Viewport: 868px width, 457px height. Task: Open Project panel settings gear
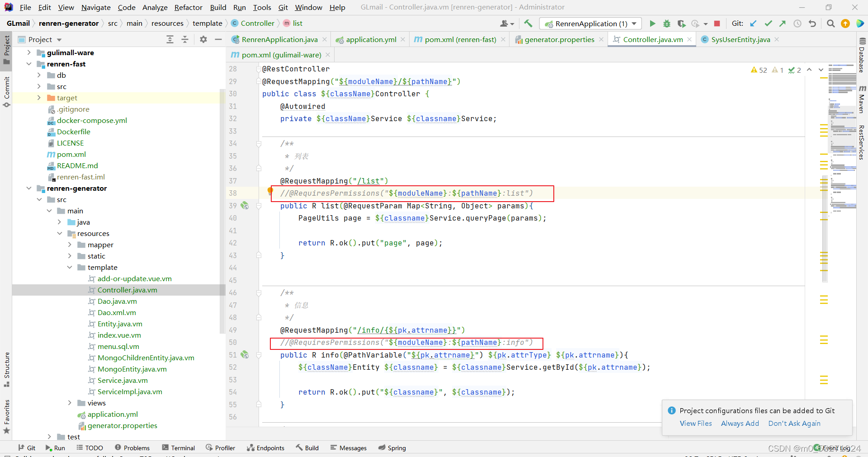tap(203, 39)
